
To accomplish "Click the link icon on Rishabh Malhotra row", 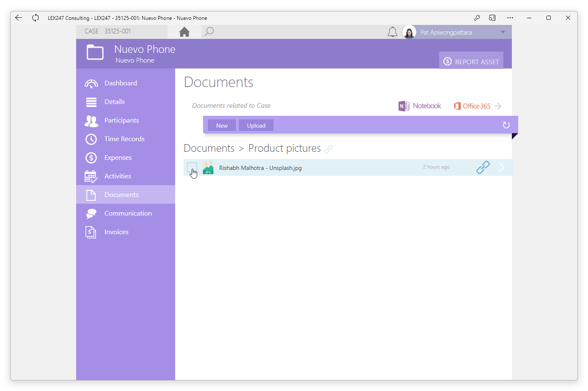I will (x=483, y=167).
